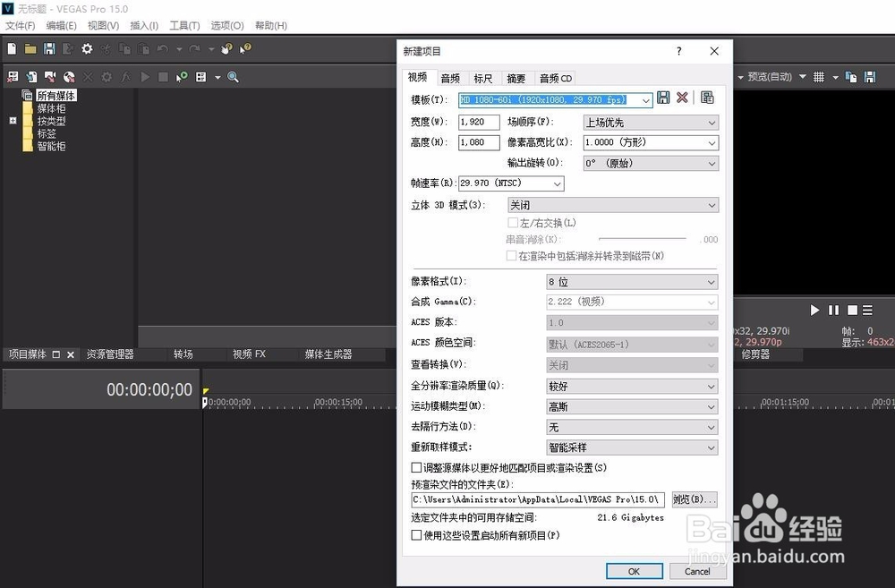Click the What's This help cursor icon
The image size is (895, 588).
pyautogui.click(x=245, y=49)
